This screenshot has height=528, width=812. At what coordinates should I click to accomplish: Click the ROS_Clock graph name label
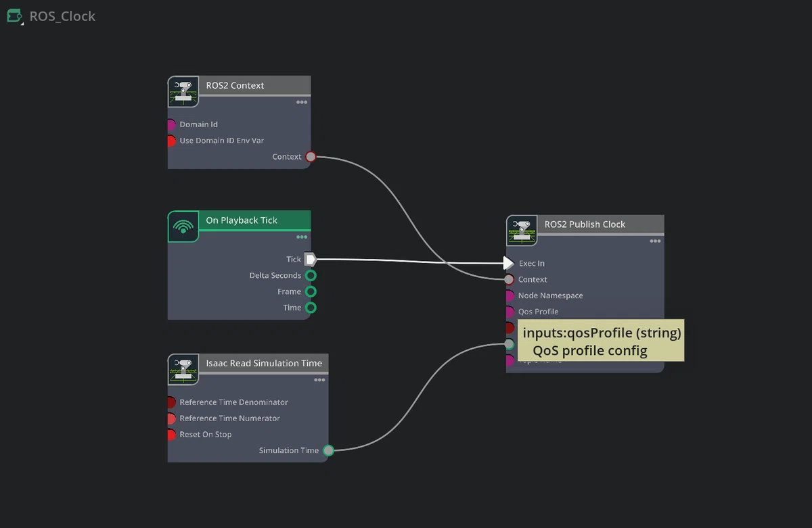tap(62, 16)
